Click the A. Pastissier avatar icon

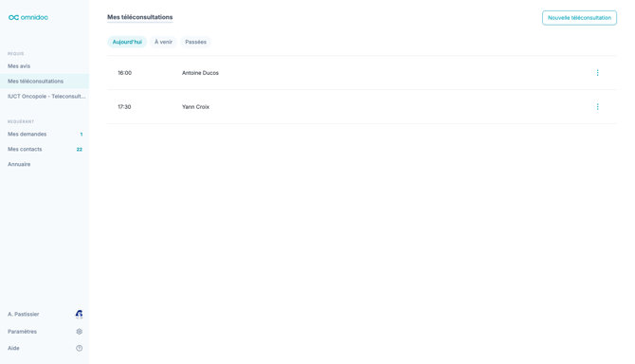click(79, 314)
